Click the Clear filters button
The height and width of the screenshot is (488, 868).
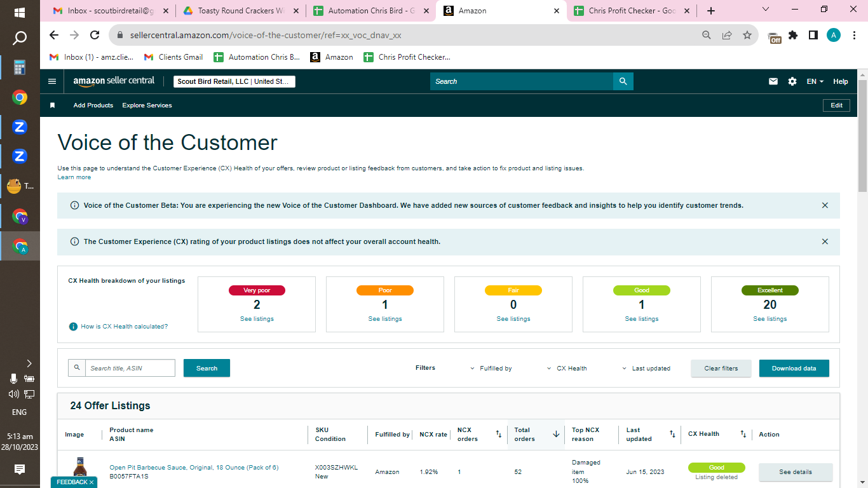coord(721,369)
